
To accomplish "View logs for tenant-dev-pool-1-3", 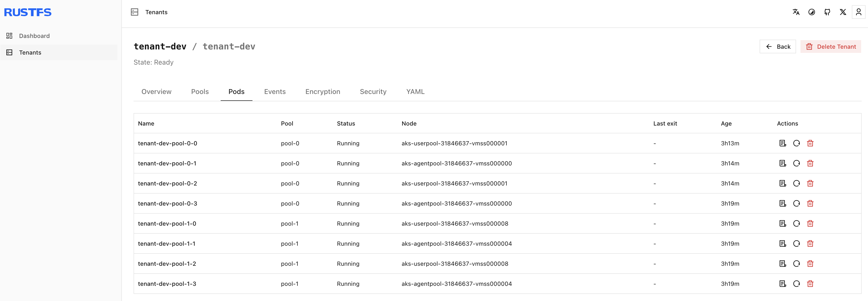I will (783, 284).
